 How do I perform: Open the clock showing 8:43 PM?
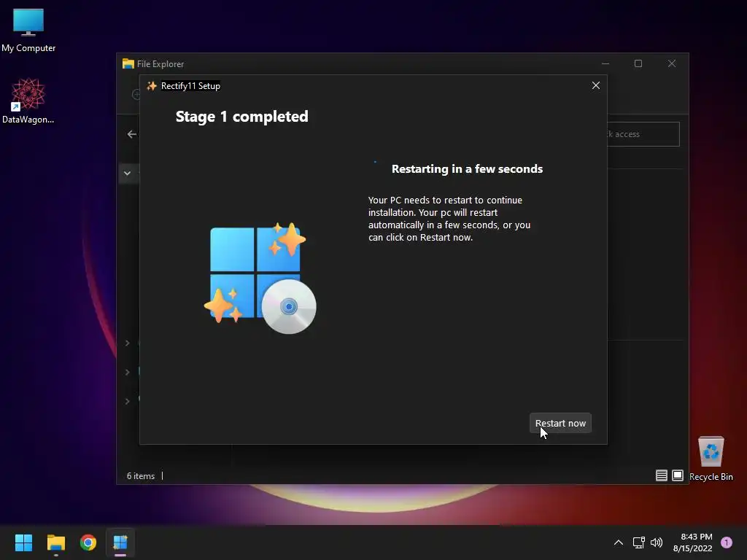point(693,542)
